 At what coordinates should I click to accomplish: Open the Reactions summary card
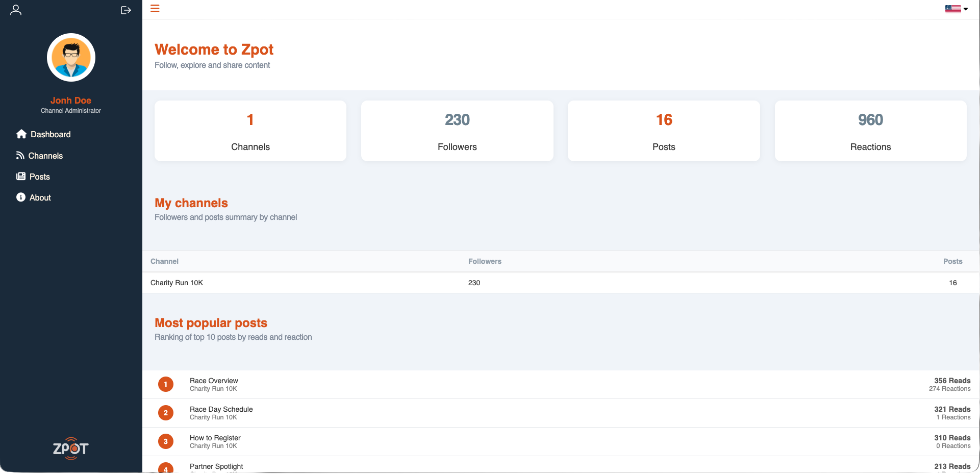(x=870, y=131)
